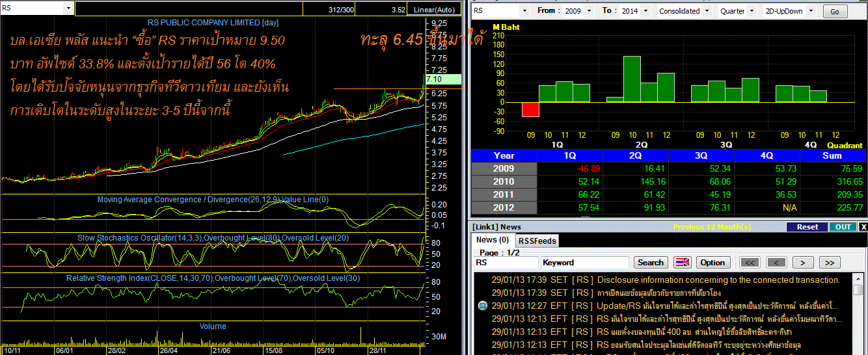Click the Slow Stochastics Oscillator label

point(213,238)
